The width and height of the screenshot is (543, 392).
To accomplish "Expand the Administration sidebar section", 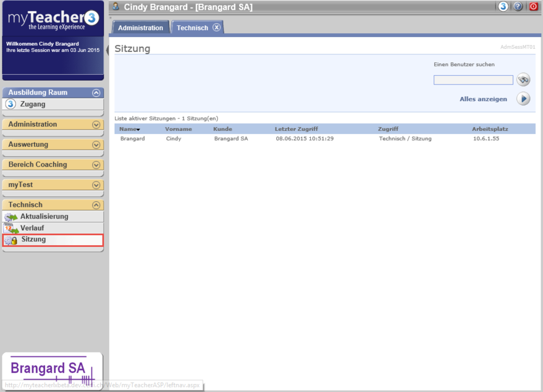I will (96, 125).
